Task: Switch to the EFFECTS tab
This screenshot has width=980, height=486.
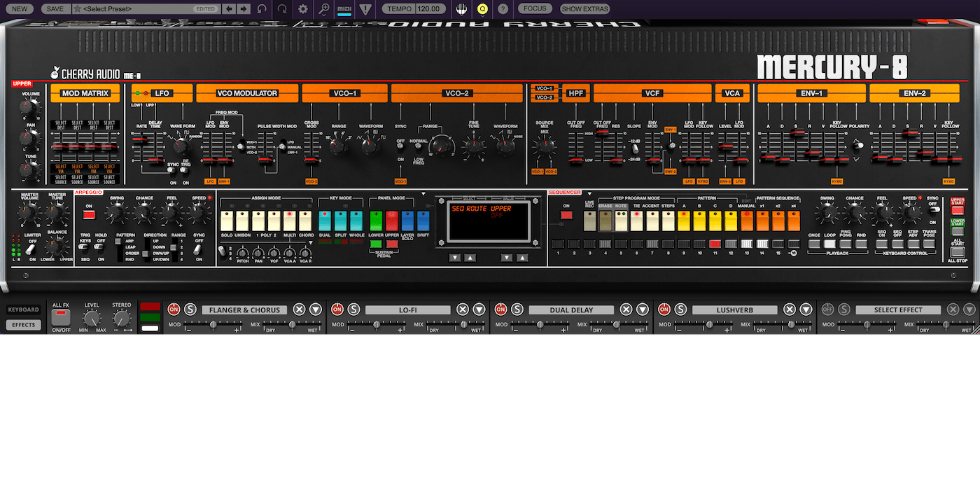Action: click(23, 324)
